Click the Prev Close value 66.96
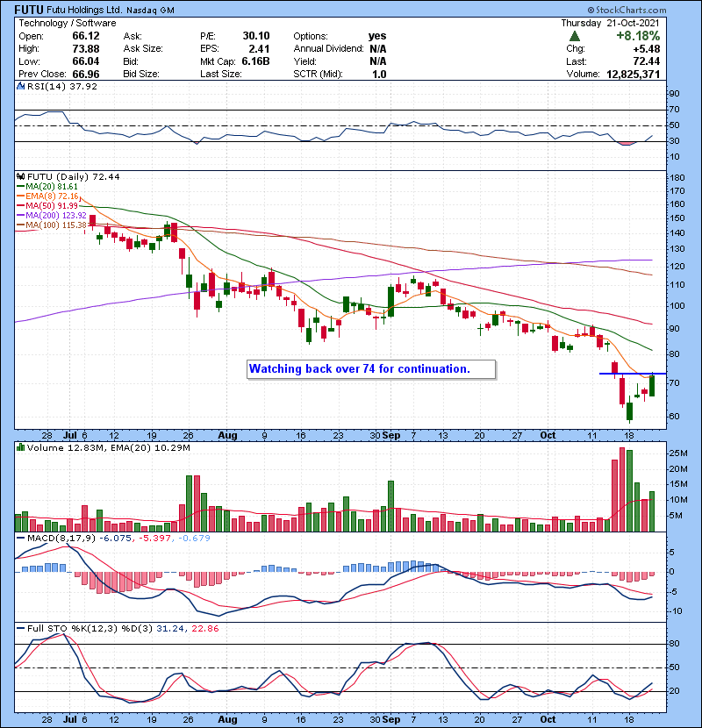 pyautogui.click(x=86, y=74)
